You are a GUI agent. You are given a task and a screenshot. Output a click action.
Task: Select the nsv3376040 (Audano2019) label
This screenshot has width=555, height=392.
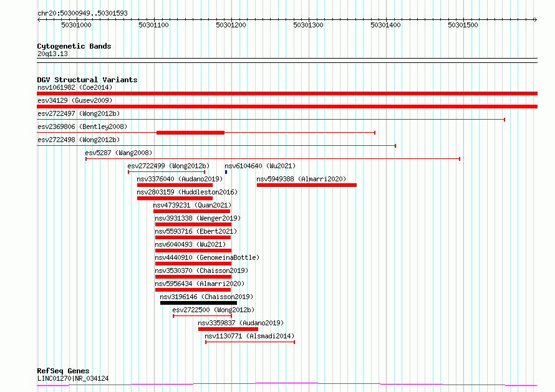pyautogui.click(x=180, y=179)
